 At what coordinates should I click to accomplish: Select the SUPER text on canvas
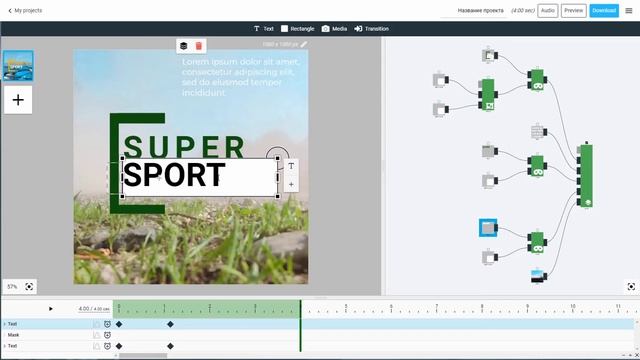point(184,147)
